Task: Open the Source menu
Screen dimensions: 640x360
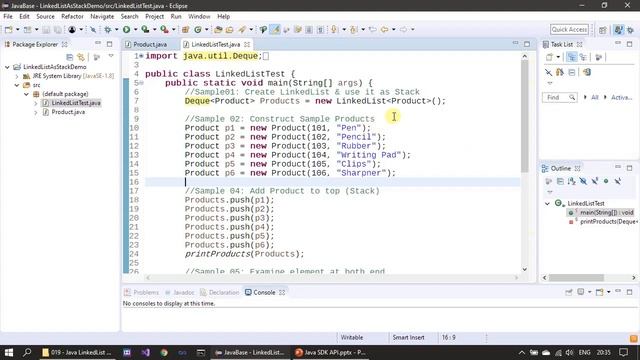Action: coord(45,16)
